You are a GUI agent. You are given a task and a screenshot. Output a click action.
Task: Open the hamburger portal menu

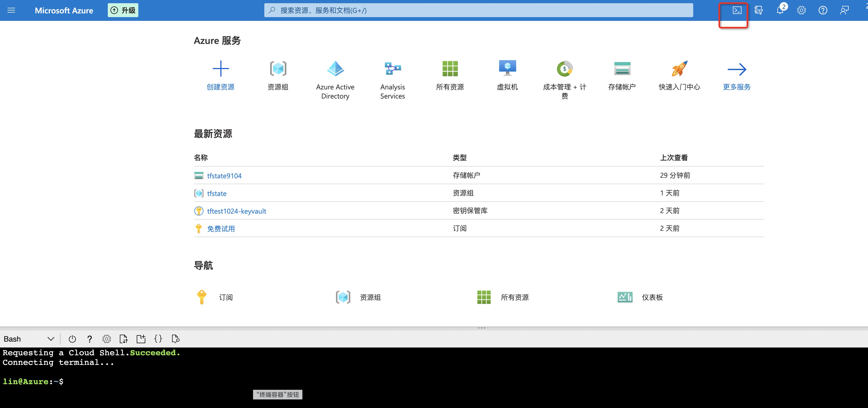(11, 10)
